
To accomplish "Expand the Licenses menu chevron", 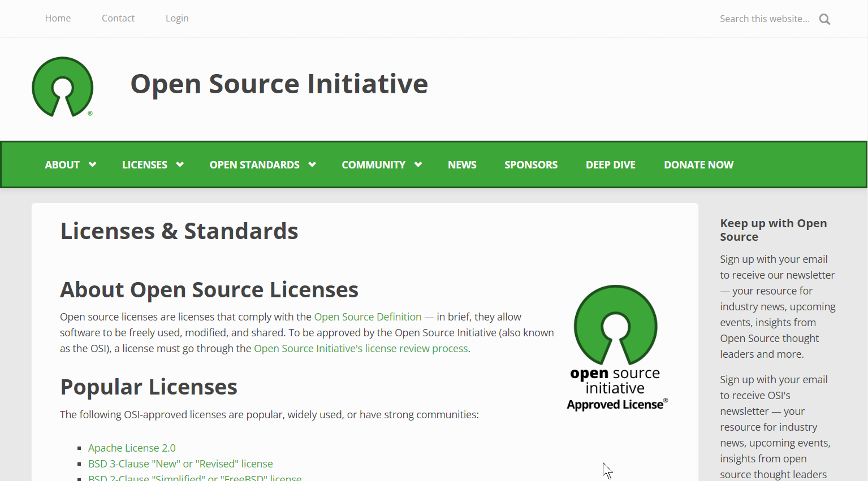I will coord(180,164).
